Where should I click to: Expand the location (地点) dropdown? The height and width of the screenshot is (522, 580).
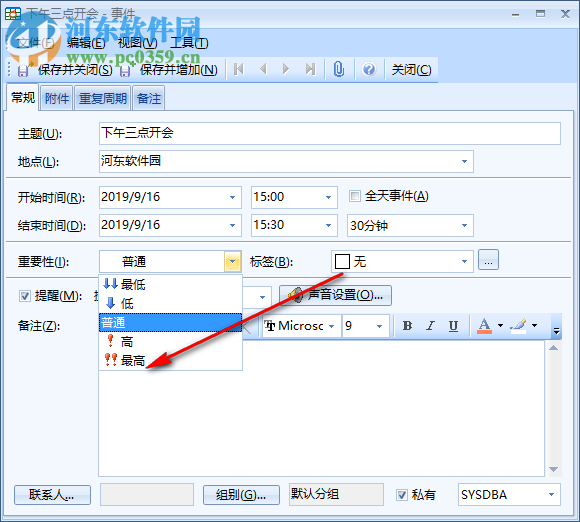tap(464, 162)
